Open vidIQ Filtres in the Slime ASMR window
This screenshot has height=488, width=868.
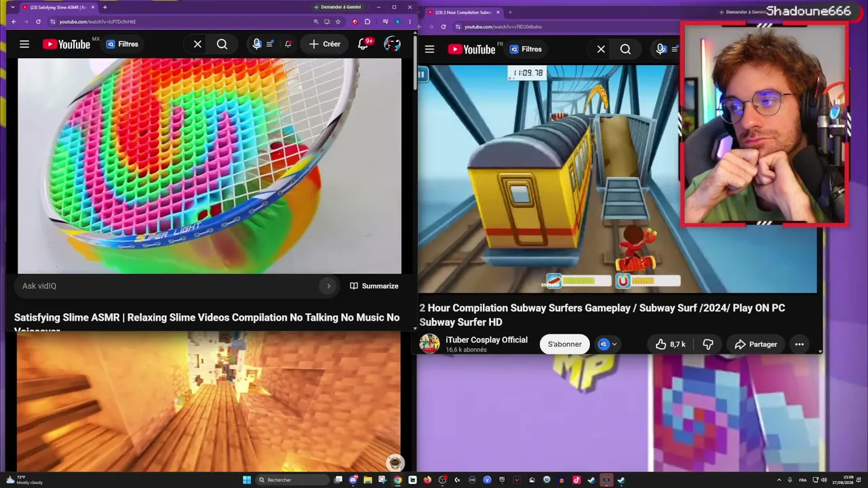click(x=122, y=44)
